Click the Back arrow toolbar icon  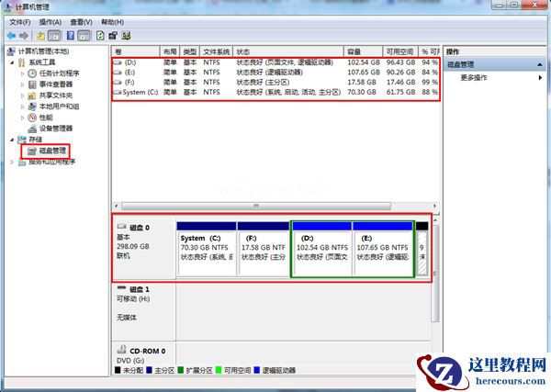pos(12,36)
